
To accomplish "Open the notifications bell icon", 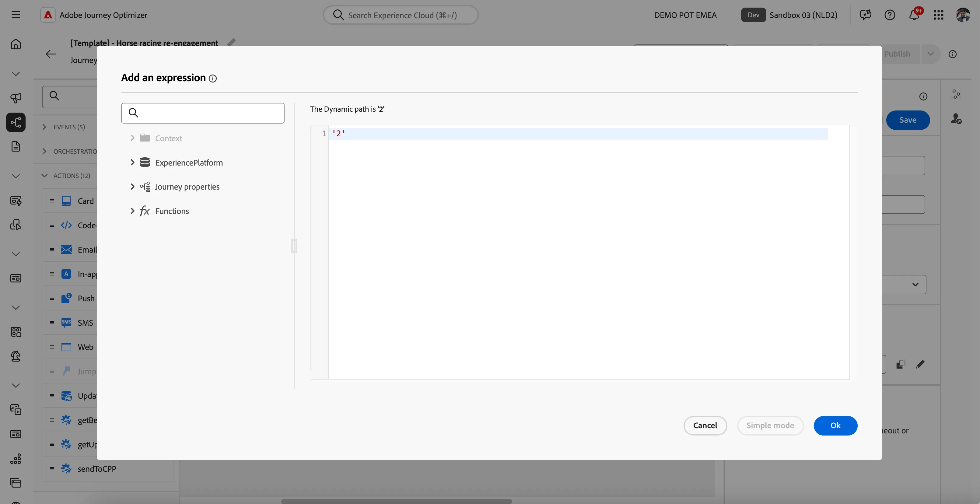I will click(914, 15).
